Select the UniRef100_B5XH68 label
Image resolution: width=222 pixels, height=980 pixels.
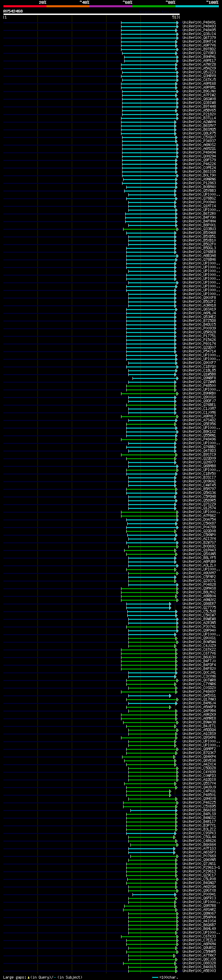[199, 233]
